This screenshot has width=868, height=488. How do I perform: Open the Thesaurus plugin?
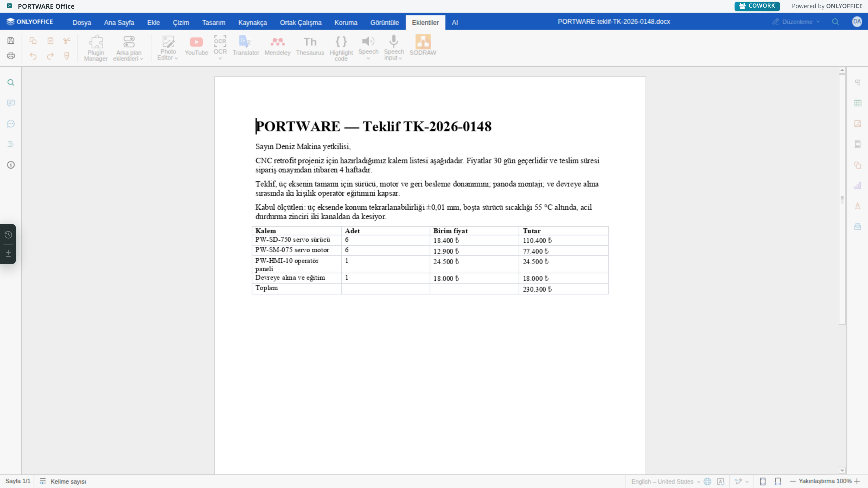pos(310,46)
